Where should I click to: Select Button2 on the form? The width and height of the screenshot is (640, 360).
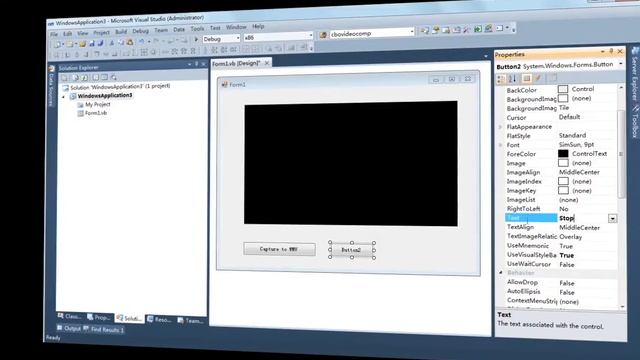(351, 250)
